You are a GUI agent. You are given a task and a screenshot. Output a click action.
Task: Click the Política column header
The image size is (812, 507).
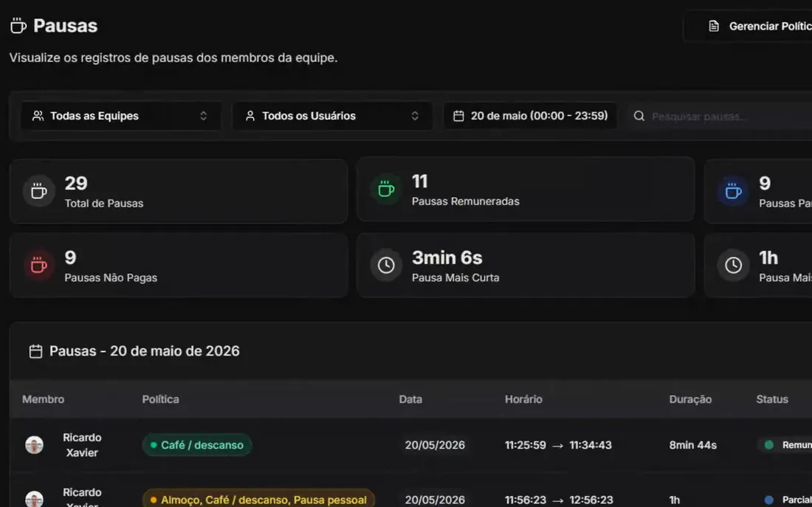pos(160,399)
